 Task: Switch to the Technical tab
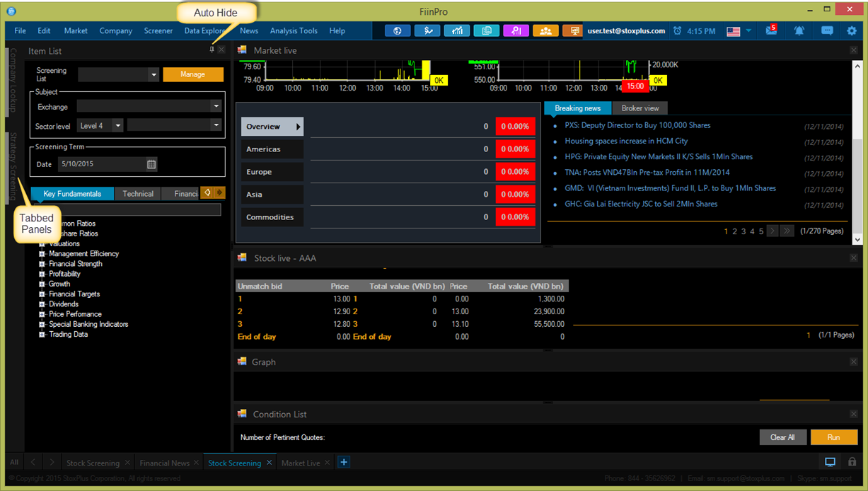pos(138,193)
